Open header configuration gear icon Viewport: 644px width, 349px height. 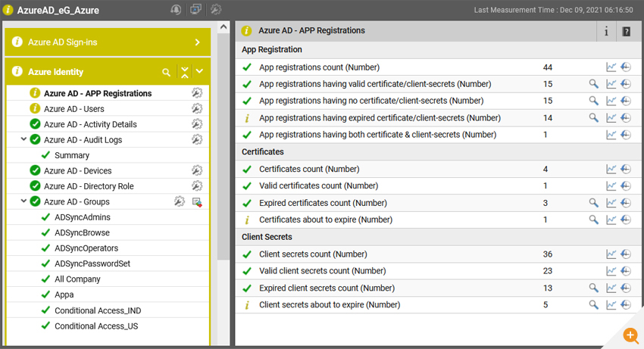(x=216, y=9)
